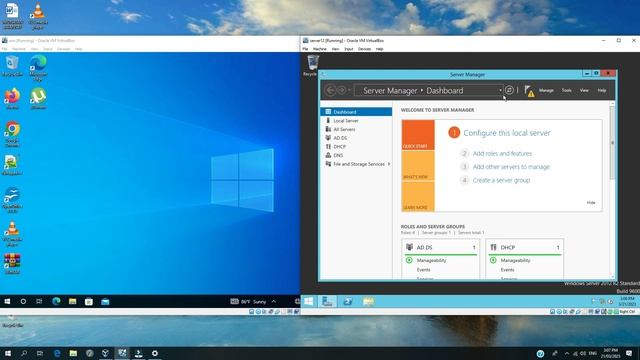Viewport: 640px width, 360px height.
Task: Click the host Windows Start button
Action: click(x=7, y=353)
